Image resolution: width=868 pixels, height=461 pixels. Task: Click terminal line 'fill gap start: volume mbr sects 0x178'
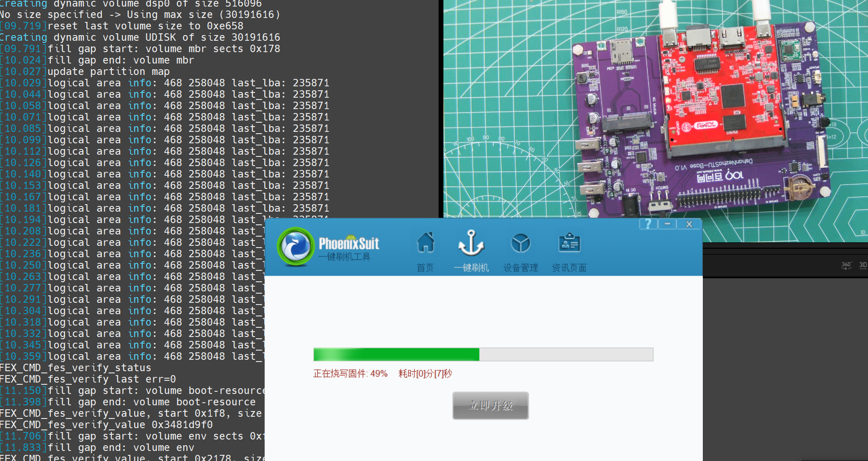click(140, 49)
